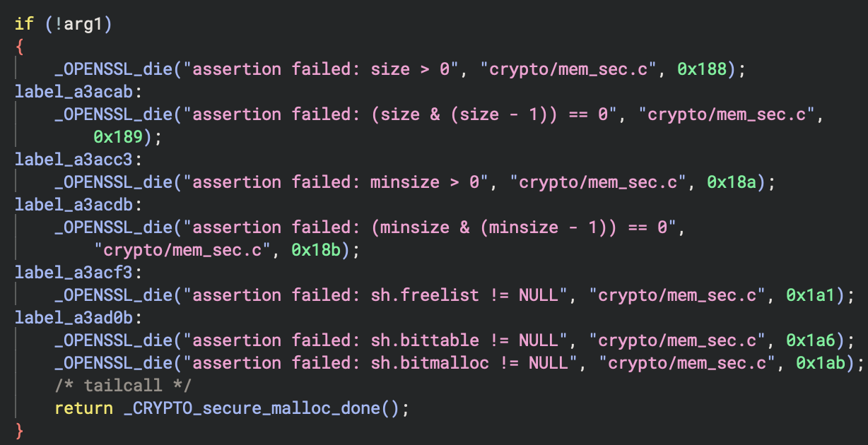Screen dimensions: 868x445
Task: Select label_a3acdb label
Action: pyautogui.click(x=78, y=205)
